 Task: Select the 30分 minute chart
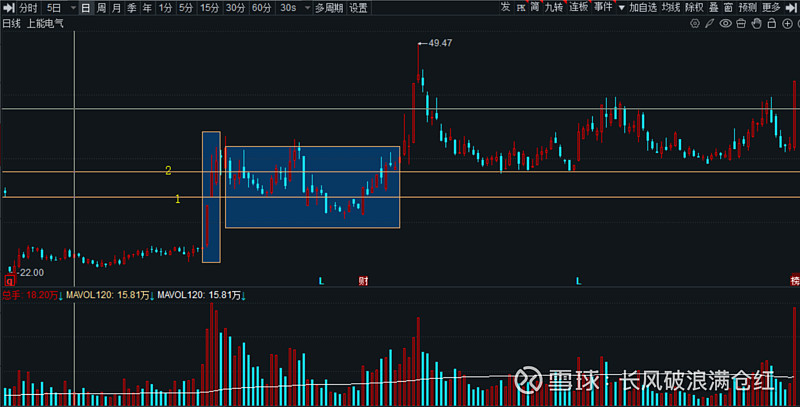tap(235, 8)
